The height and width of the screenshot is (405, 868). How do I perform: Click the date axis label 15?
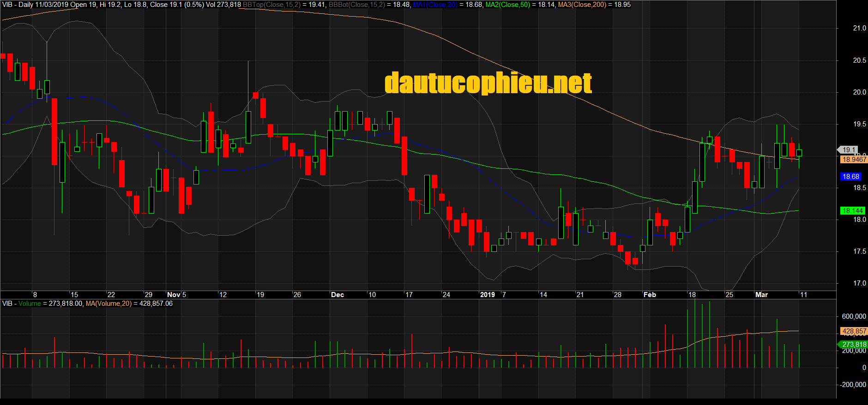coord(74,295)
